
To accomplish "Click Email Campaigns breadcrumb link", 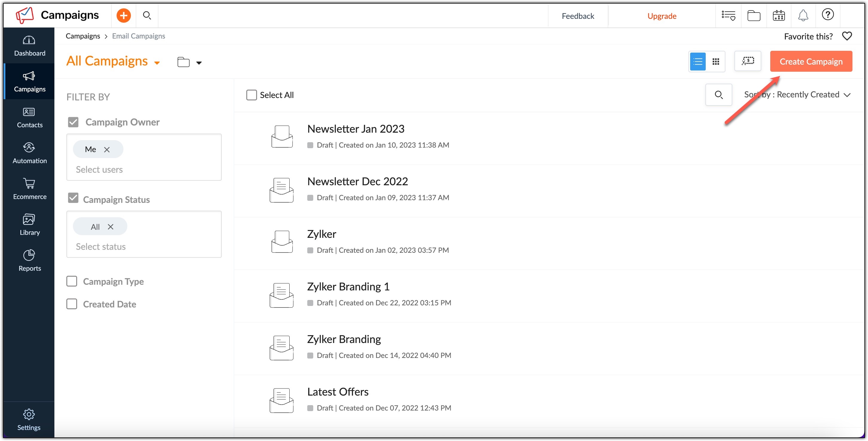I will pos(138,36).
